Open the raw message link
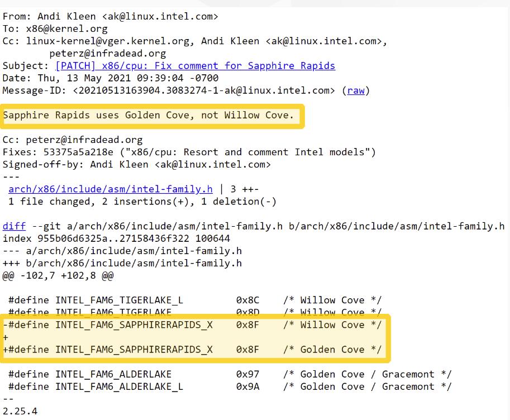Image resolution: width=510 pixels, height=420 pixels. coord(356,90)
